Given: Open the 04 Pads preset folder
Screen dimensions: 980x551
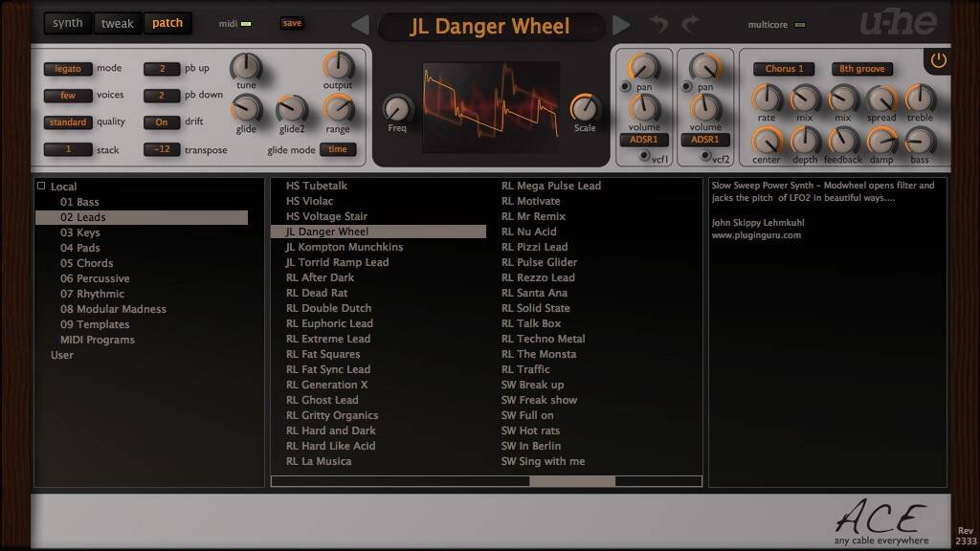Looking at the screenshot, I should (x=80, y=248).
